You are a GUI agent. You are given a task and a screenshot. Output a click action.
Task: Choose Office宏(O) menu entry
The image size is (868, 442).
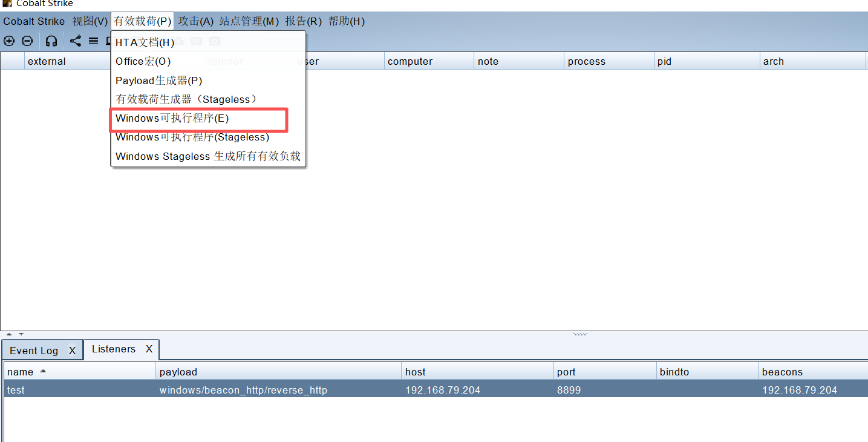point(208,61)
